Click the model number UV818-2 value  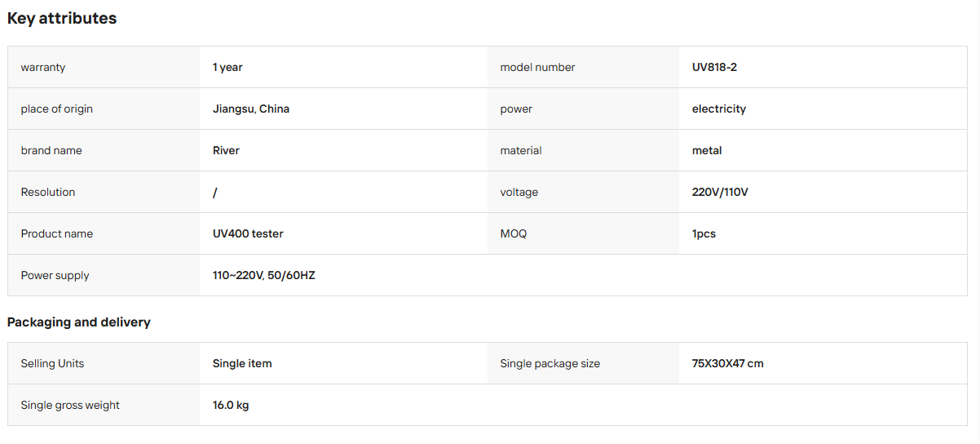(714, 67)
